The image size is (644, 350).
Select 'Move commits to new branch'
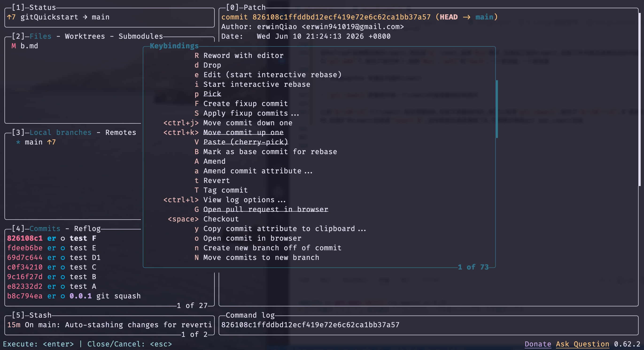[x=256, y=258]
